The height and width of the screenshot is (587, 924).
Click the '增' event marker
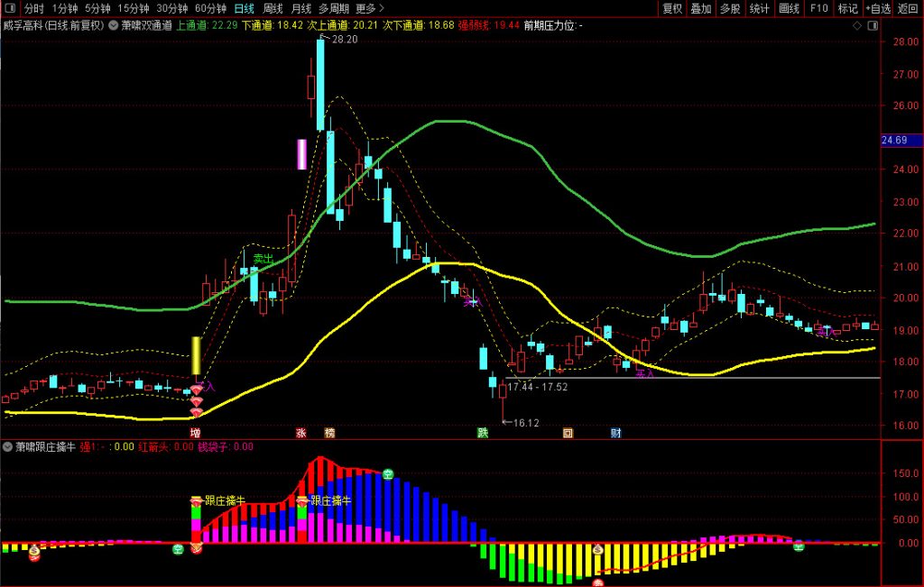[196, 433]
